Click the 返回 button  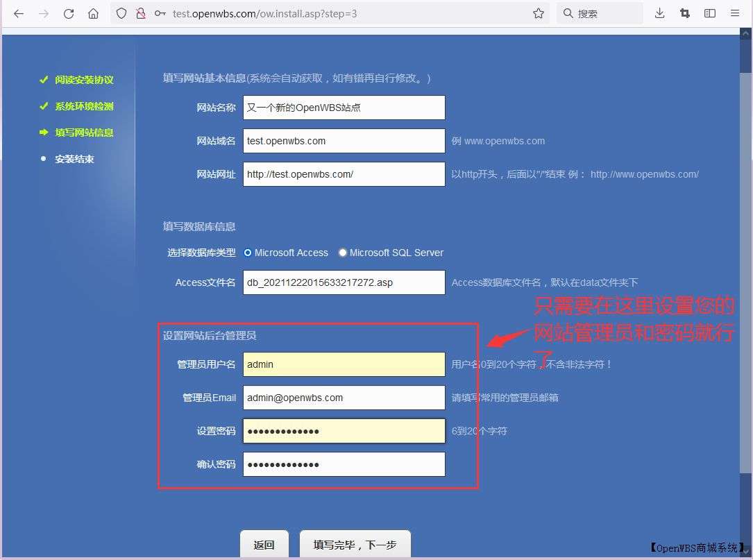[264, 545]
